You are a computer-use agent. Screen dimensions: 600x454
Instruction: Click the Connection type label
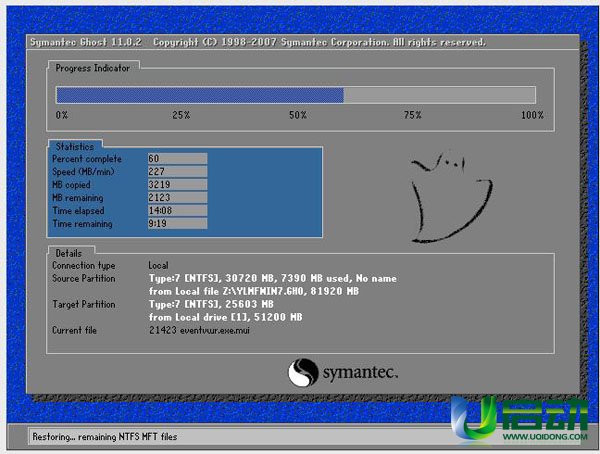click(x=83, y=266)
